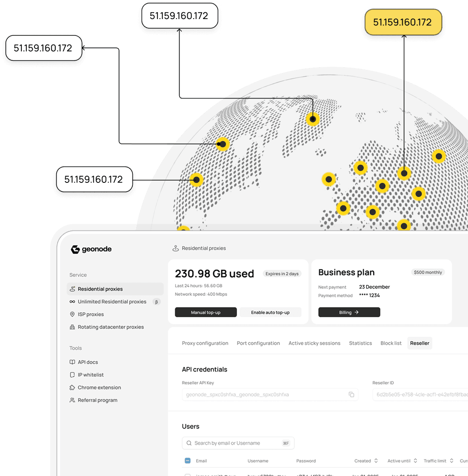Open the Chrome extension page
This screenshot has height=476, width=468.
pyautogui.click(x=95, y=388)
